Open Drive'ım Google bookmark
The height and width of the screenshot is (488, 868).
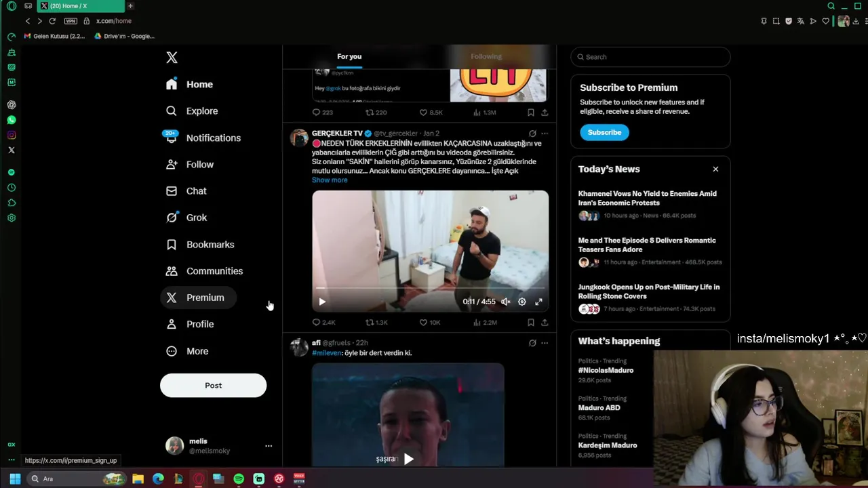[125, 37]
